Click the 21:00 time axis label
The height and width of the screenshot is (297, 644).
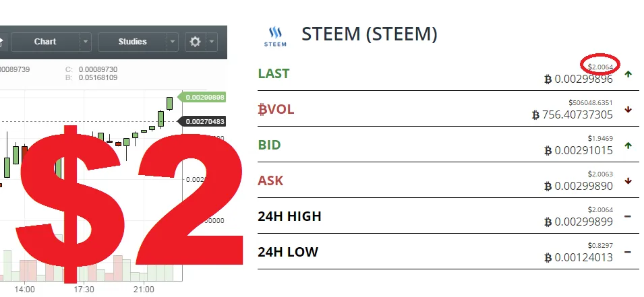[x=144, y=290]
